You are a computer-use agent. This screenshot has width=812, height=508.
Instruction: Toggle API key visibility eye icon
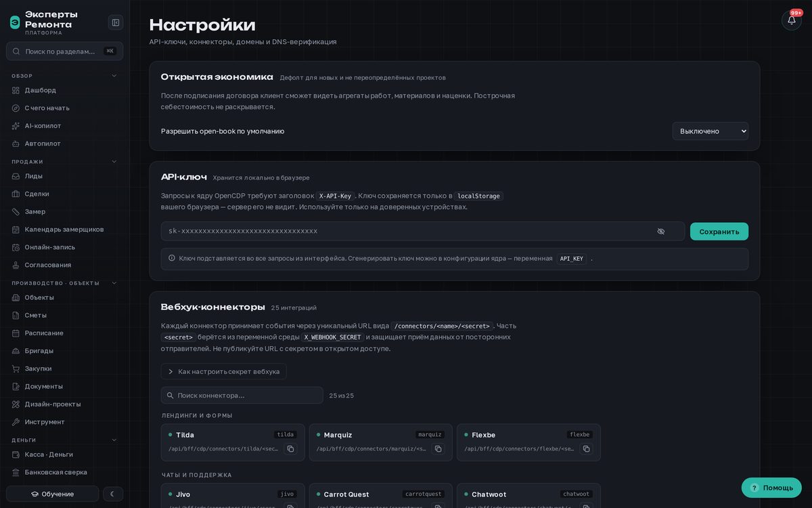pos(661,231)
